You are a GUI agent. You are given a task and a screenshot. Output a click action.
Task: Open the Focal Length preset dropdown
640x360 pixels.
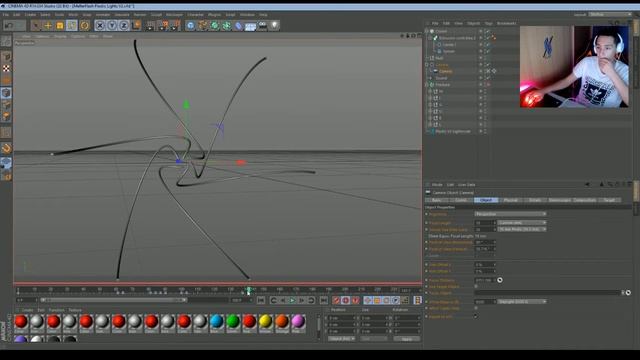coord(522,222)
